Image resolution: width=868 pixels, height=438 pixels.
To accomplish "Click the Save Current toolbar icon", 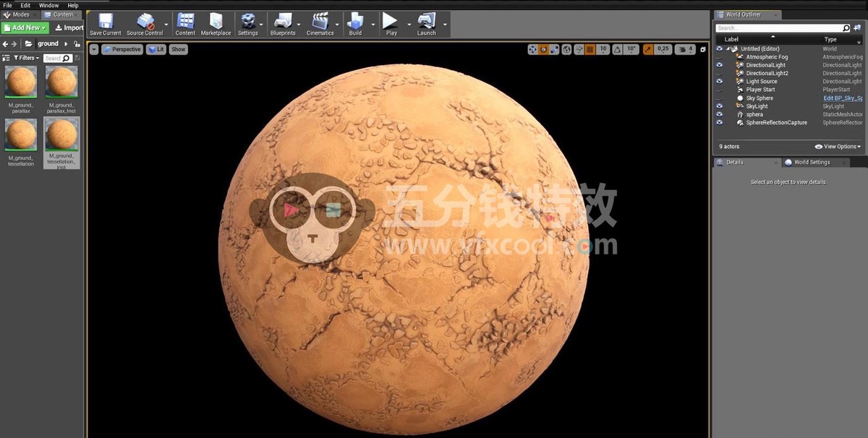I will pyautogui.click(x=106, y=20).
